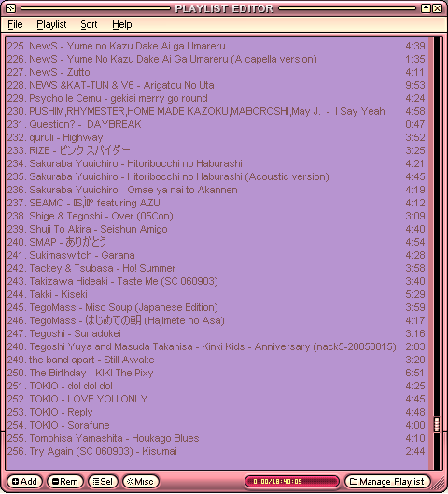Select track 233 by RIZE

[x=217, y=150]
